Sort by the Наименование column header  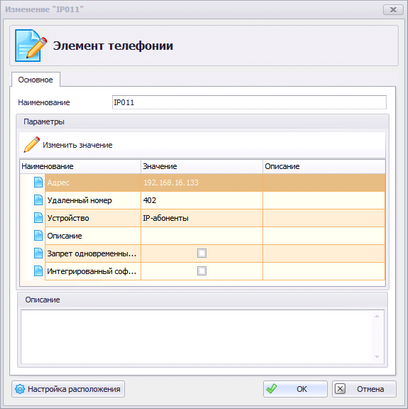pos(80,166)
